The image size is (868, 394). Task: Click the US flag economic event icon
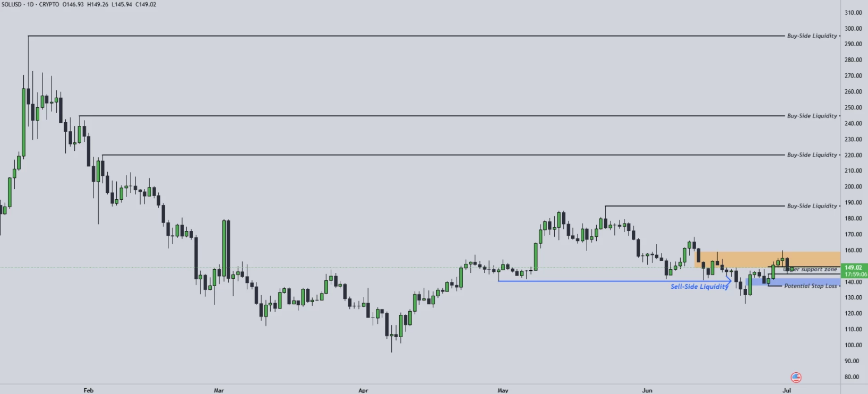click(796, 378)
